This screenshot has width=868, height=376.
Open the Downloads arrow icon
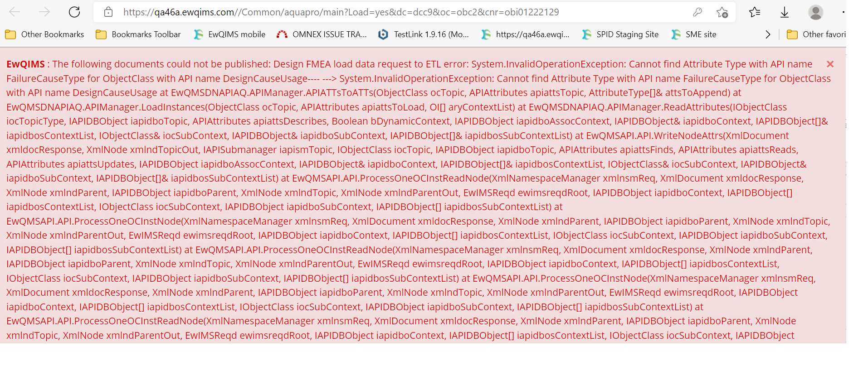point(785,12)
